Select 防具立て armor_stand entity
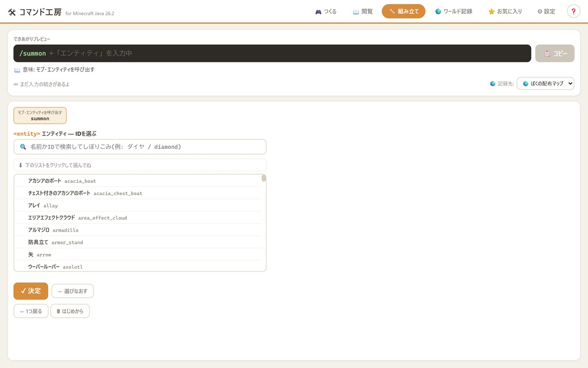The image size is (588, 368). point(138,242)
